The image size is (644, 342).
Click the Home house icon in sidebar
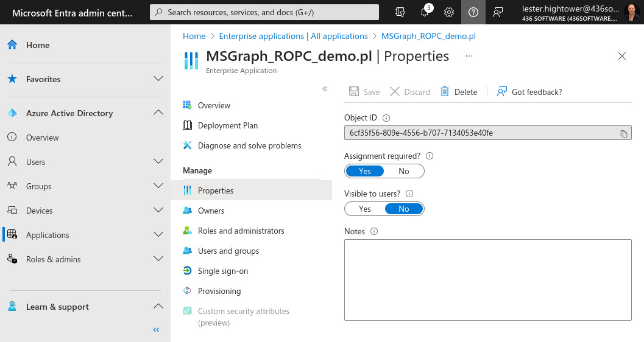click(12, 44)
